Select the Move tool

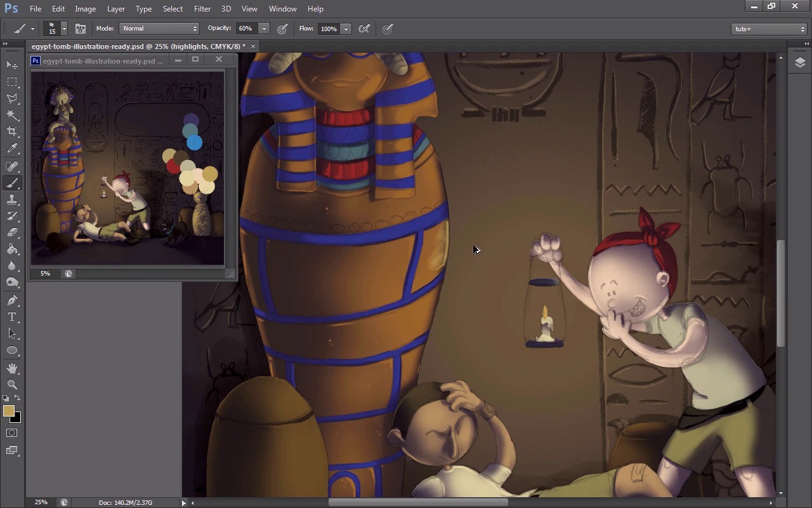tap(12, 65)
